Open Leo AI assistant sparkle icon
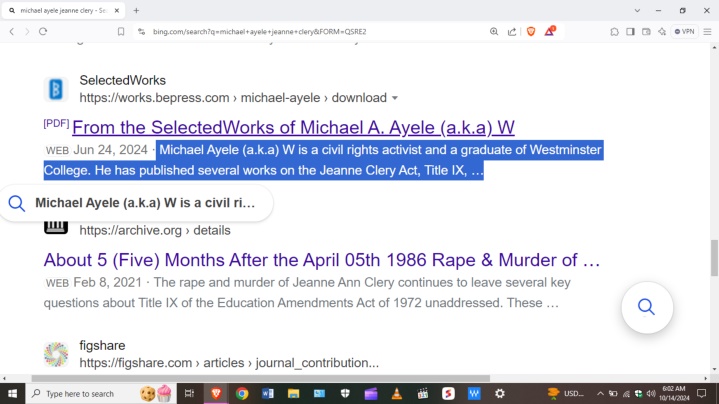719x404 pixels. (662, 32)
